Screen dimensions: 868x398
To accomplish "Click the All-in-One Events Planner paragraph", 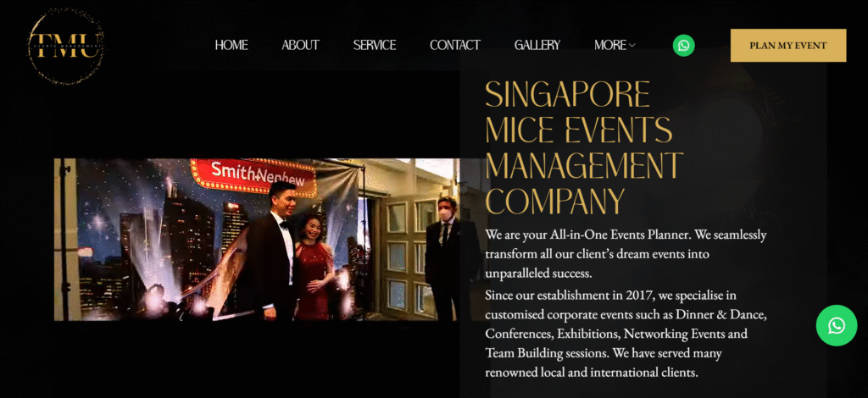I will click(x=626, y=254).
